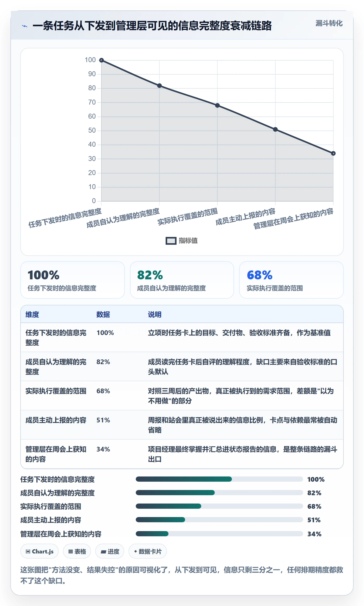Click the 68% cell in the table
The width and height of the screenshot is (364, 606).
click(103, 391)
